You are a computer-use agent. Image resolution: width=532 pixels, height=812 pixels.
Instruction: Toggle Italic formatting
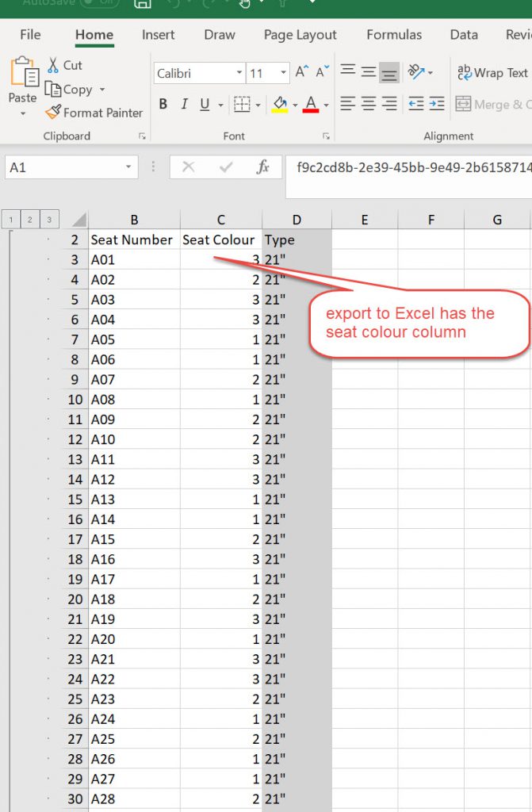click(x=184, y=105)
